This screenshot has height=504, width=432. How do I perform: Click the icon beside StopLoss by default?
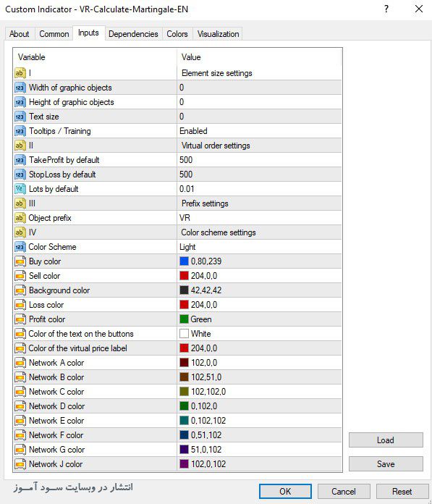click(20, 175)
